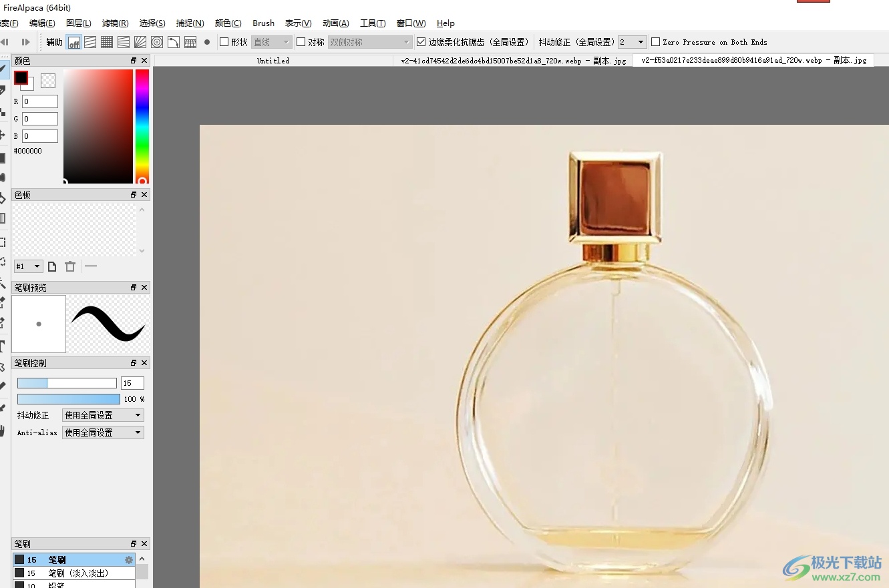Click the R value input field
The image size is (889, 588).
click(x=40, y=101)
